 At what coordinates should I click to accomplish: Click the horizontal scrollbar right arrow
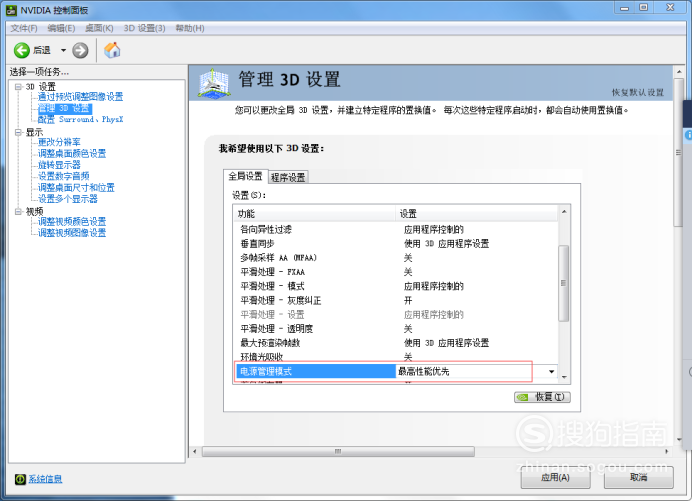pyautogui.click(x=666, y=452)
